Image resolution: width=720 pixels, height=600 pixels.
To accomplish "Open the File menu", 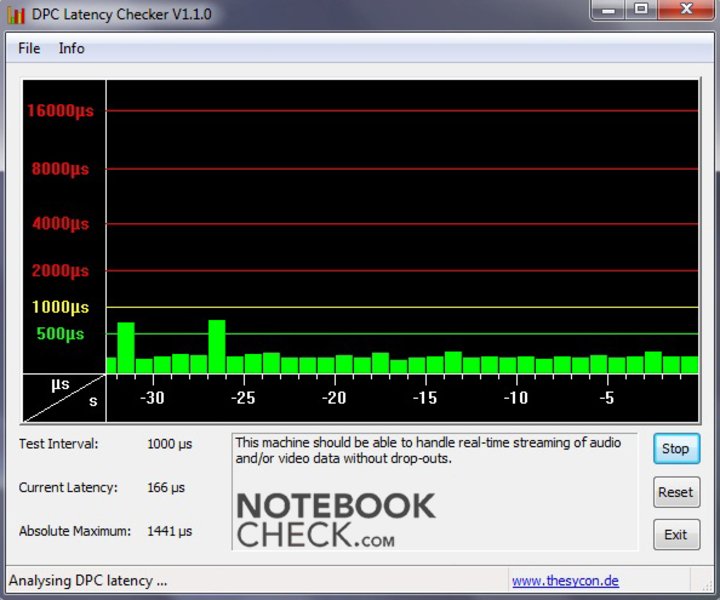I will [29, 48].
